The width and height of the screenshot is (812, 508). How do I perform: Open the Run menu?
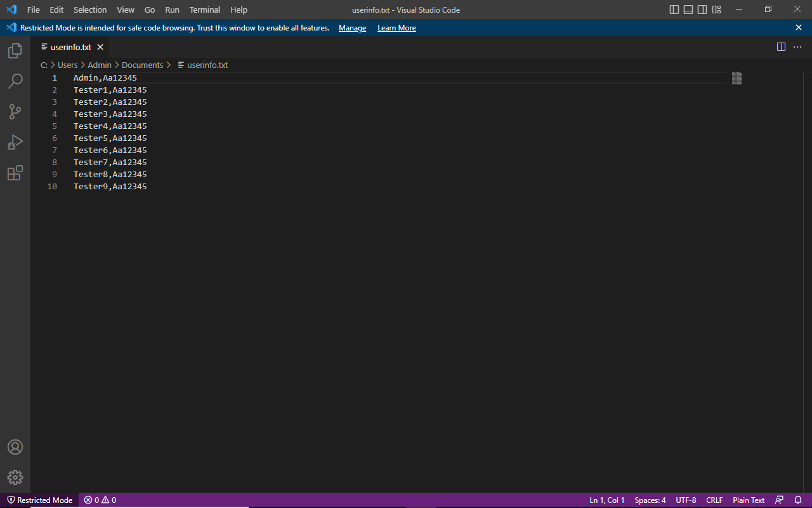(x=172, y=10)
